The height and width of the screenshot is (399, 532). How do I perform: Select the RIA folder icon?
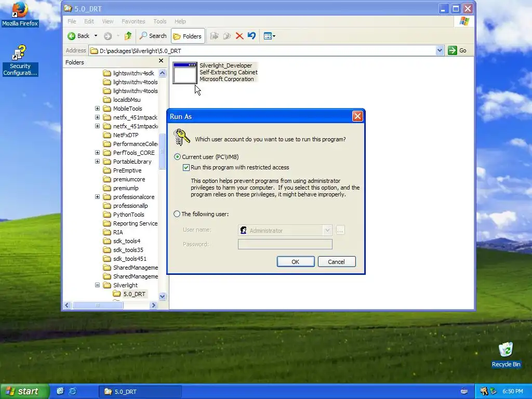pos(107,232)
